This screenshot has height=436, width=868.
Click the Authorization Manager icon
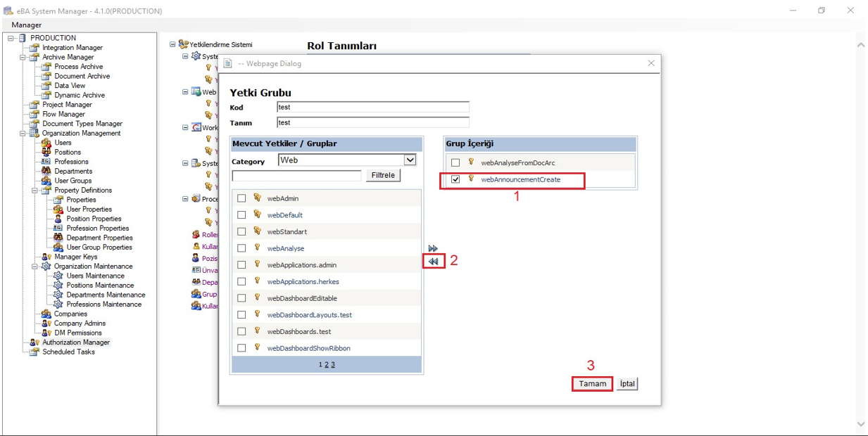coord(34,342)
